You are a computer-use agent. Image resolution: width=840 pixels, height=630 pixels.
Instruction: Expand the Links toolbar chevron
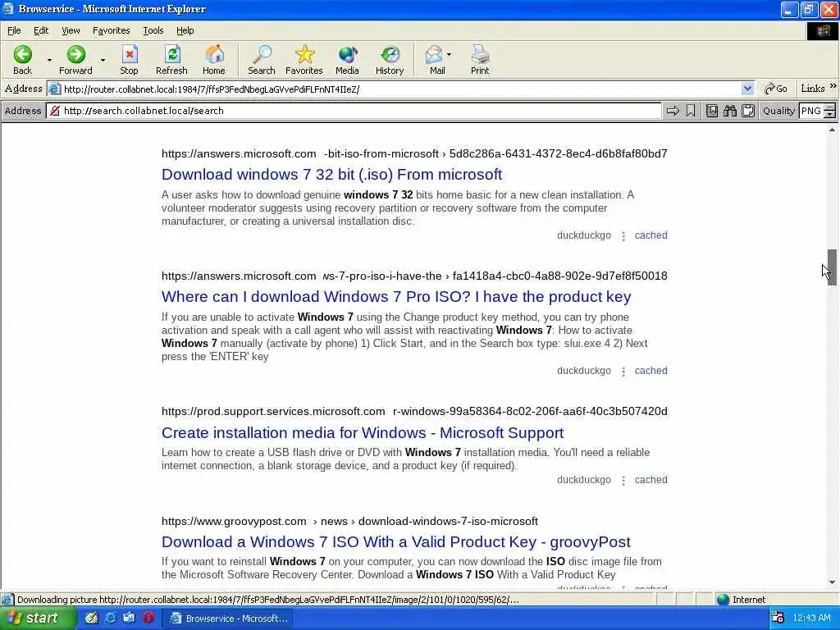point(833,87)
